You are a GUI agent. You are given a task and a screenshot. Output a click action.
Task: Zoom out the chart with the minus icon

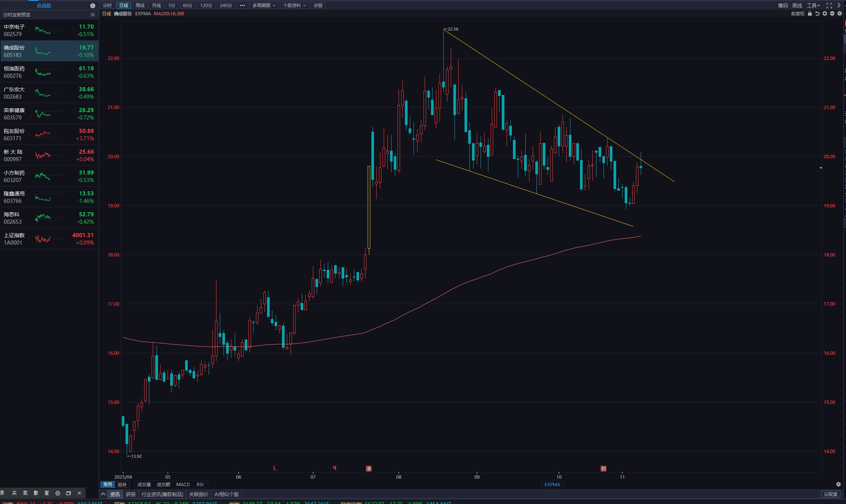(x=832, y=14)
